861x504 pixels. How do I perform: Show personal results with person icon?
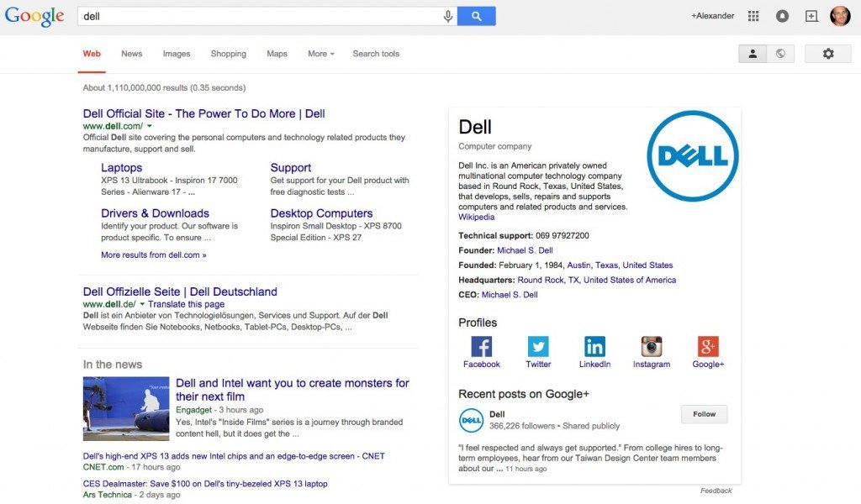pos(753,53)
